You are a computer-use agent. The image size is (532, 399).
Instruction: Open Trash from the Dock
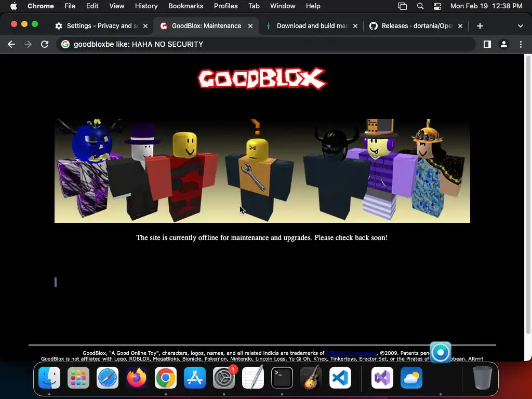[483, 378]
